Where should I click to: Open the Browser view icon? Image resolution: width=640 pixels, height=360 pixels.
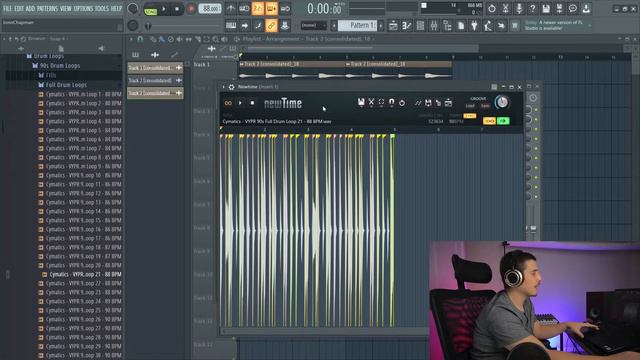coord(447,26)
